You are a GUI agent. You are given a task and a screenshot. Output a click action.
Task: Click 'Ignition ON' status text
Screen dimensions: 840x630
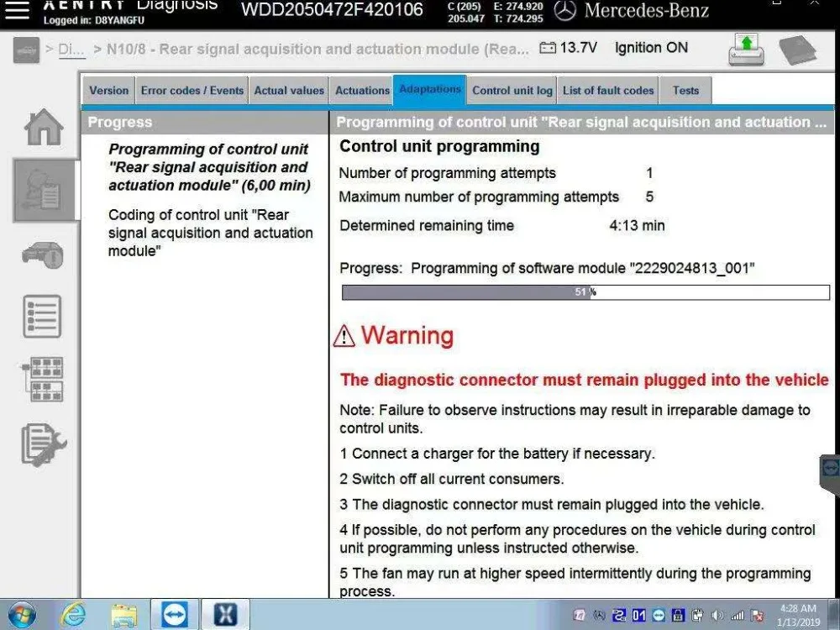pyautogui.click(x=651, y=48)
